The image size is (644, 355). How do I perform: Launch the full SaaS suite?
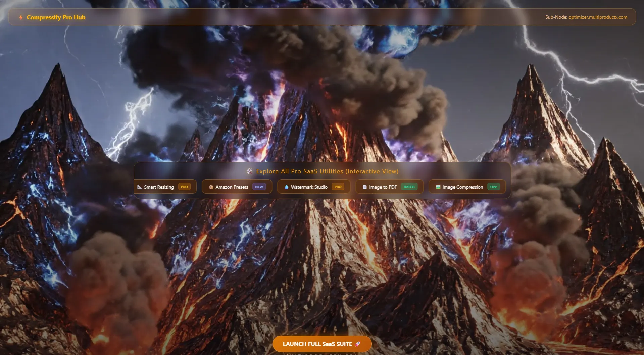(322, 344)
